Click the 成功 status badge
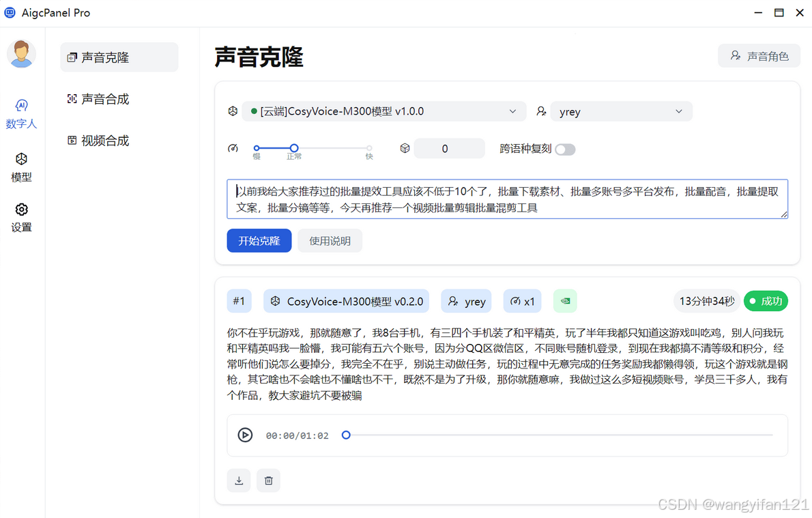This screenshot has width=812, height=518. (766, 301)
